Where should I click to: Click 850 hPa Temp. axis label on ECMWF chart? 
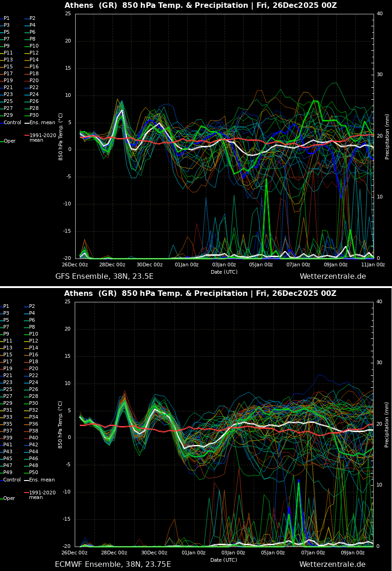(60, 425)
